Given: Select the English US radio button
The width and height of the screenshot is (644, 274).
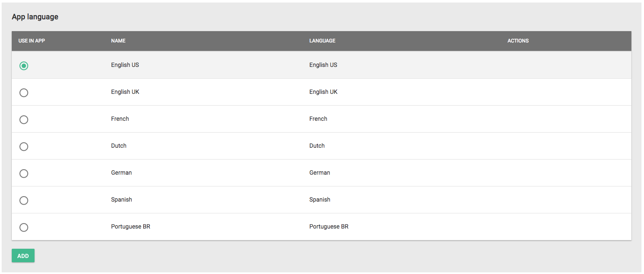Looking at the screenshot, I should pyautogui.click(x=24, y=66).
